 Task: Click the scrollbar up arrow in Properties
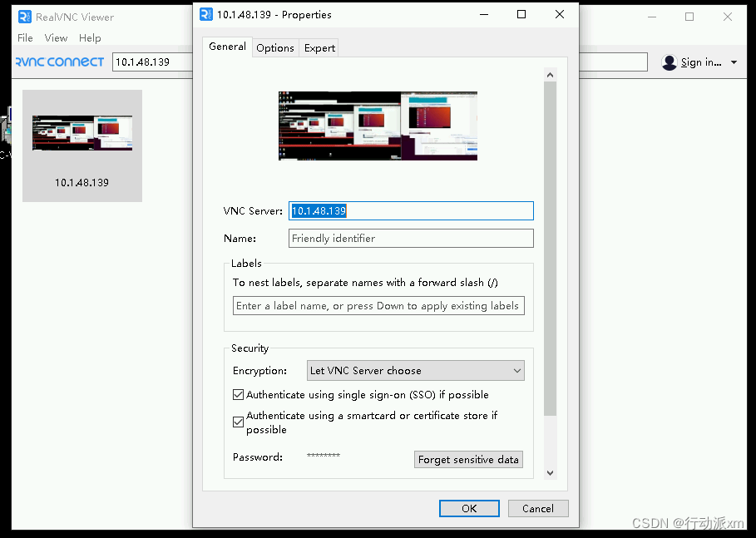pos(550,75)
